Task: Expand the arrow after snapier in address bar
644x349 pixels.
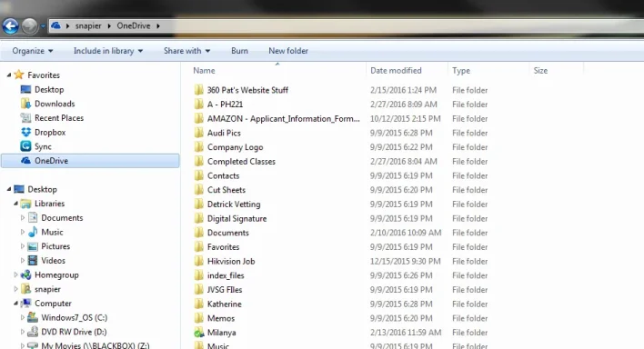Action: 109,25
